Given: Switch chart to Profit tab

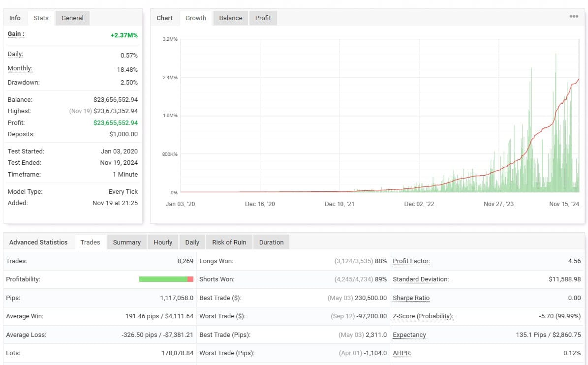Looking at the screenshot, I should coord(263,18).
